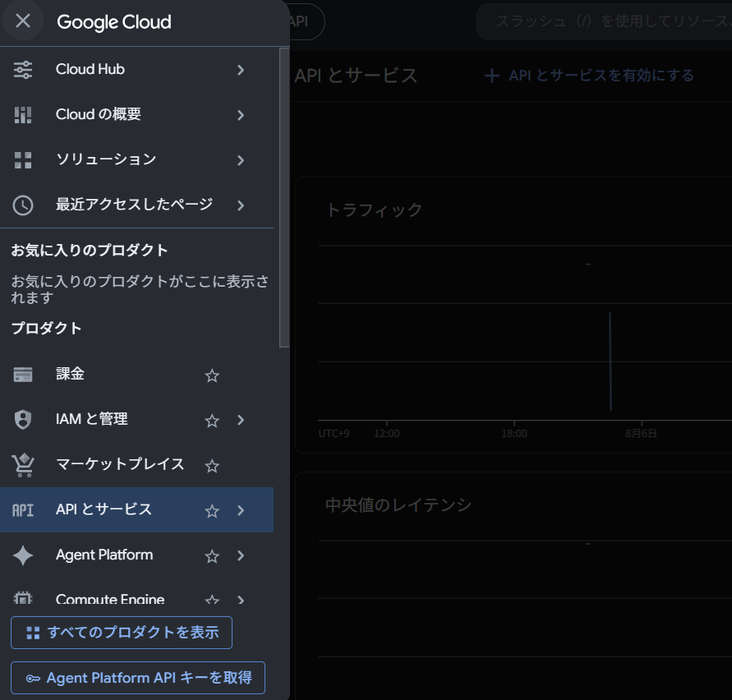Click API とサービスを有効にする link

tap(589, 76)
